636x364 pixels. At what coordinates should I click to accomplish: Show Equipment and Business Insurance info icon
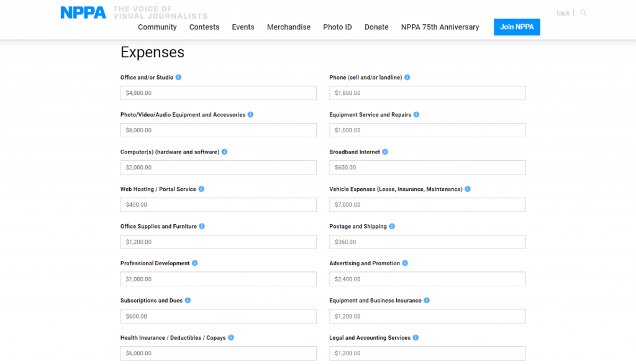click(427, 300)
